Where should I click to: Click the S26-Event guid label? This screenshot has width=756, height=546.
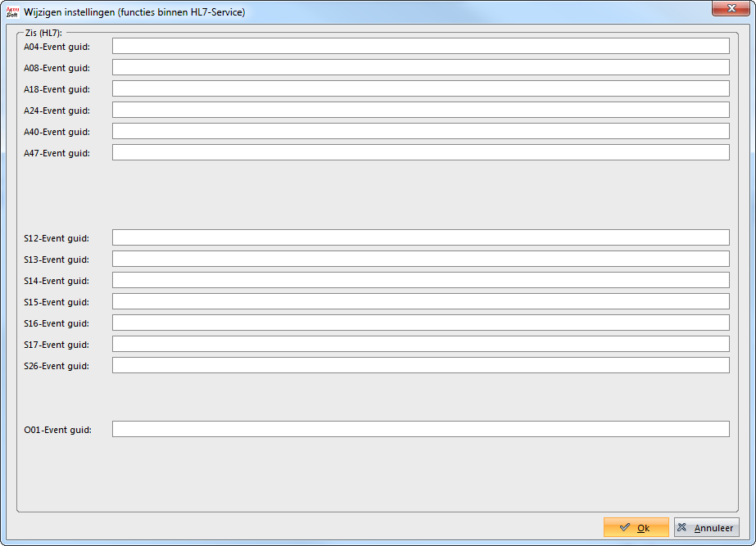click(x=57, y=366)
